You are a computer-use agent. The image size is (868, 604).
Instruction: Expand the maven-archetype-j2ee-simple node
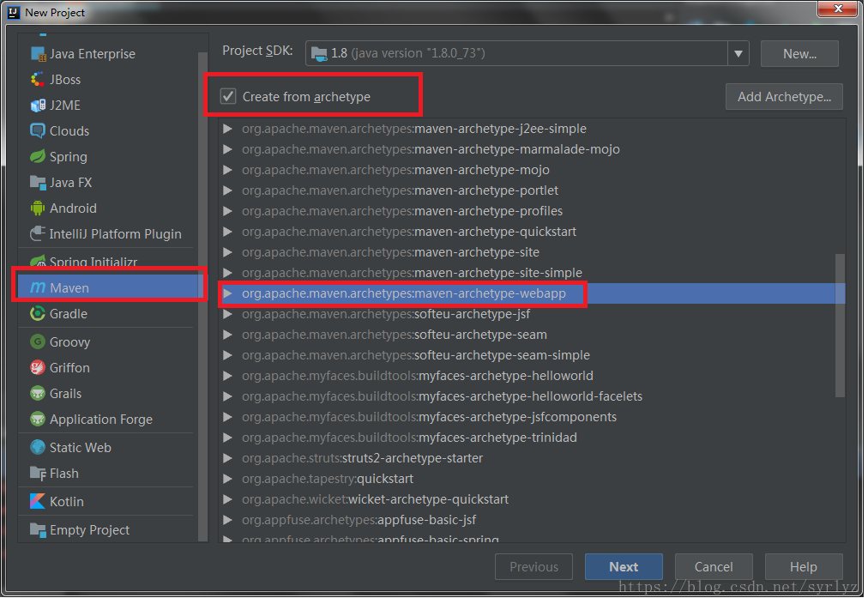227,129
